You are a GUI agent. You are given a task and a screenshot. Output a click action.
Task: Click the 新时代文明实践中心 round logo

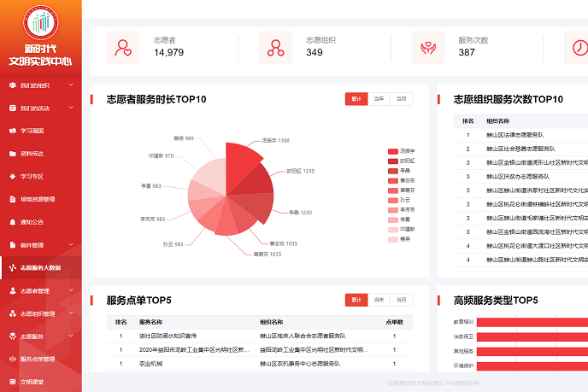pos(41,22)
